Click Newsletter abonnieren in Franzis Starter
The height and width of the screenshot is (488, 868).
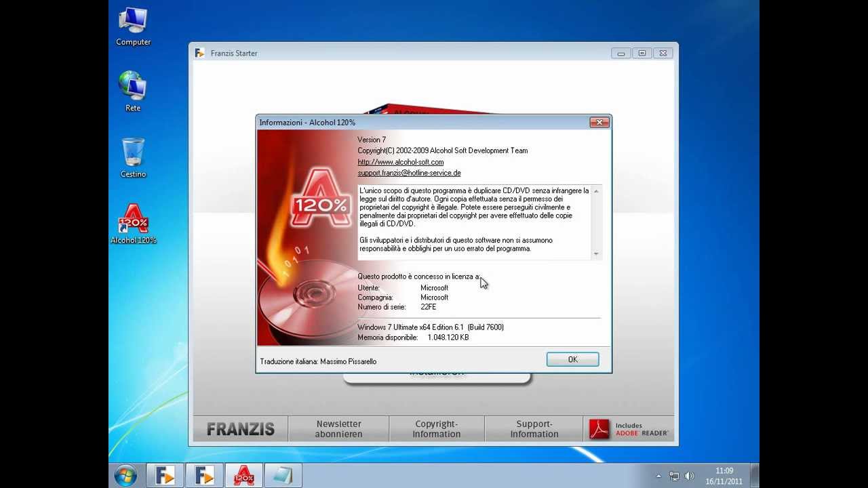coord(338,429)
